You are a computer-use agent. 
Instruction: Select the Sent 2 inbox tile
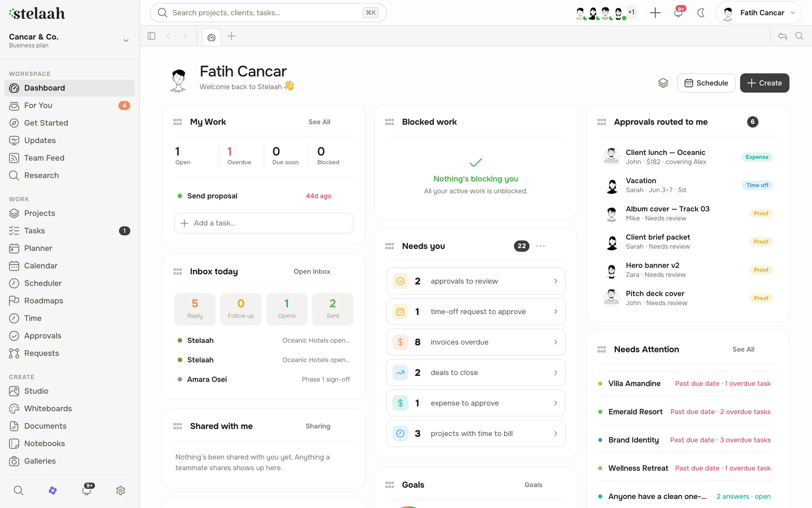point(333,309)
